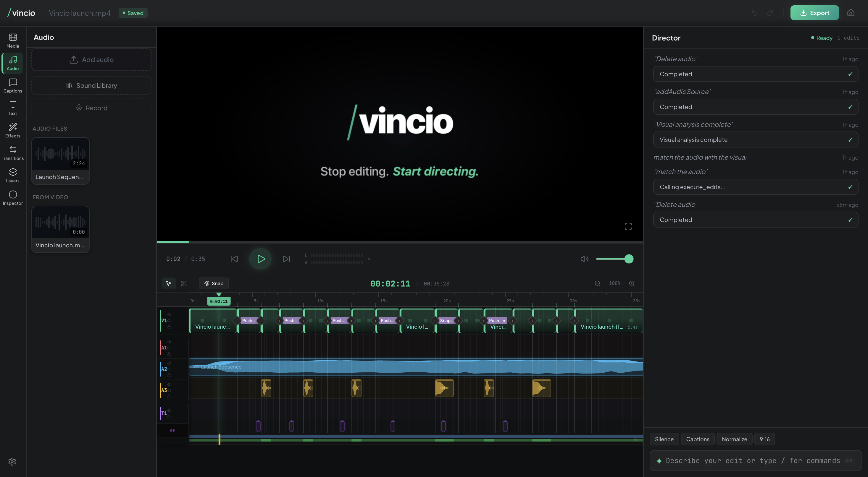This screenshot has height=477, width=868.
Task: Click Add audio upload button
Action: [x=91, y=60]
